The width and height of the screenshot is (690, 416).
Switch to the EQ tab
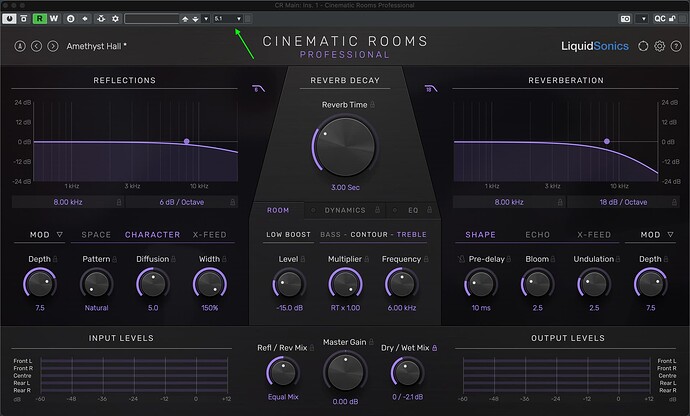pyautogui.click(x=413, y=210)
